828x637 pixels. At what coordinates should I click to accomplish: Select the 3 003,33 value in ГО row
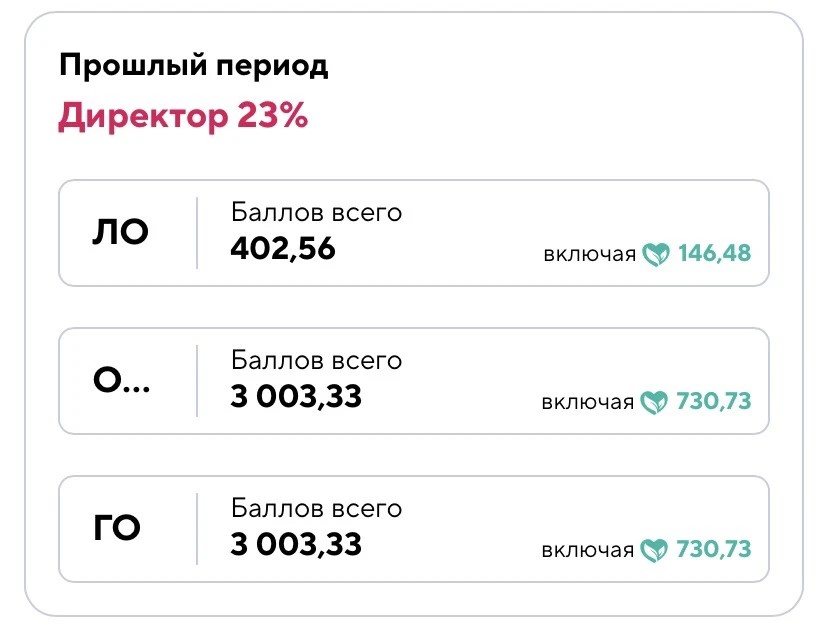[296, 544]
